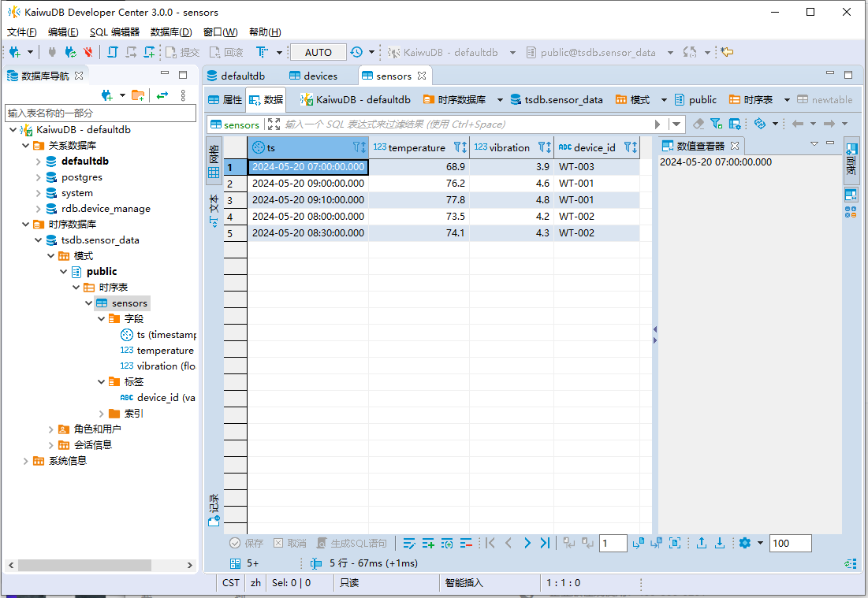This screenshot has width=868, height=598.
Task: Click the add row icon
Action: point(428,543)
